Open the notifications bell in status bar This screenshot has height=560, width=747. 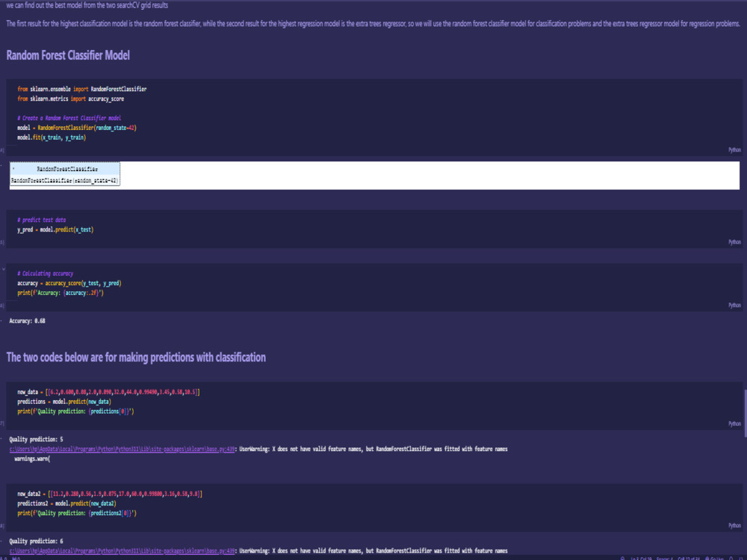pos(731,558)
